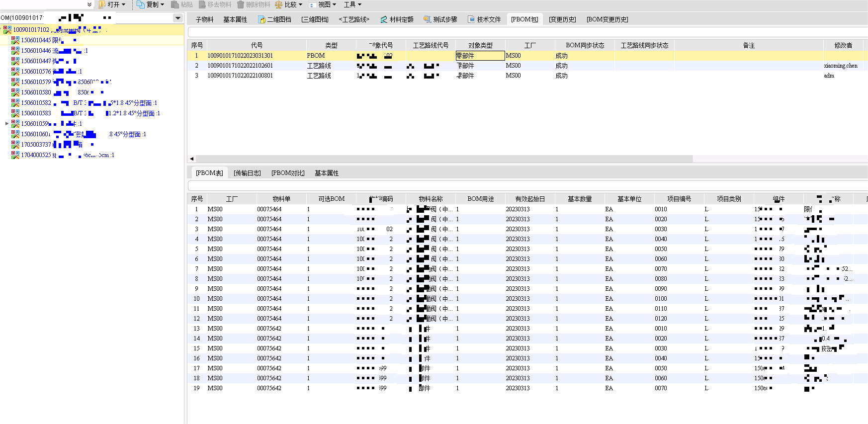
Task: Sort by the BOM同步状态 column header
Action: [x=585, y=45]
